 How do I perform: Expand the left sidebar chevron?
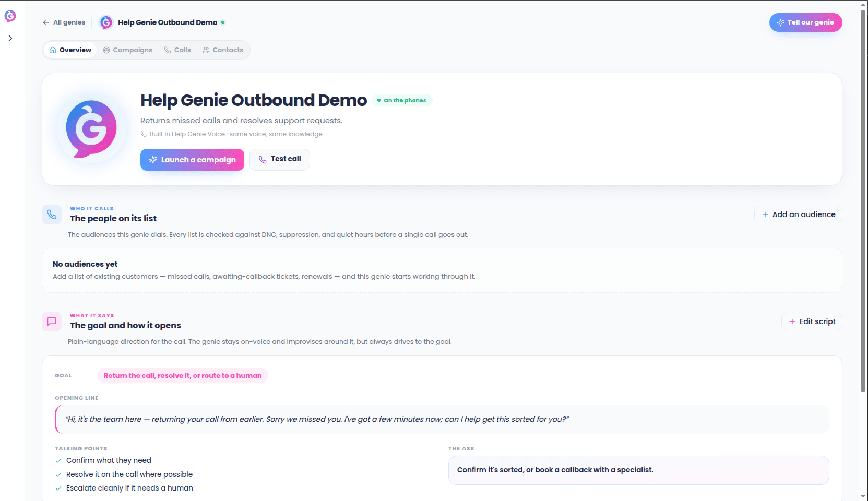pos(10,38)
